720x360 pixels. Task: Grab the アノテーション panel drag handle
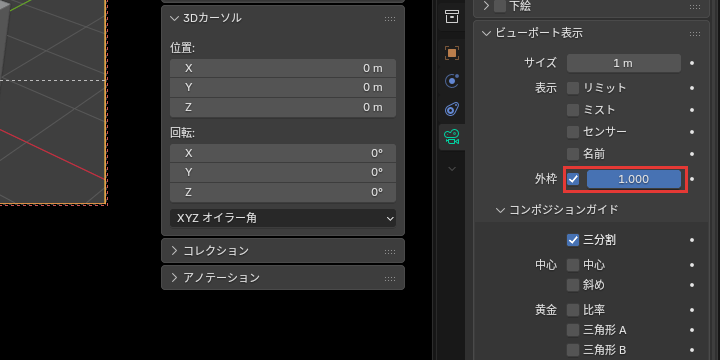(389, 278)
